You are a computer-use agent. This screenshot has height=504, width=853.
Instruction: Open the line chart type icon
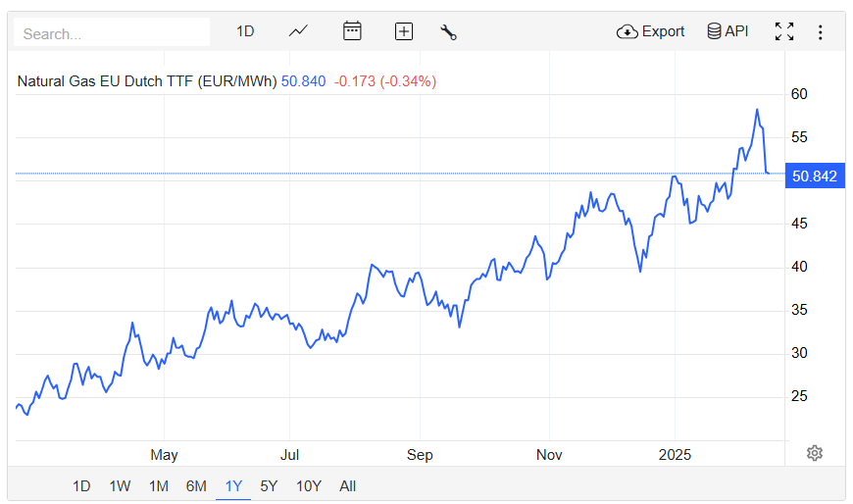tap(298, 31)
